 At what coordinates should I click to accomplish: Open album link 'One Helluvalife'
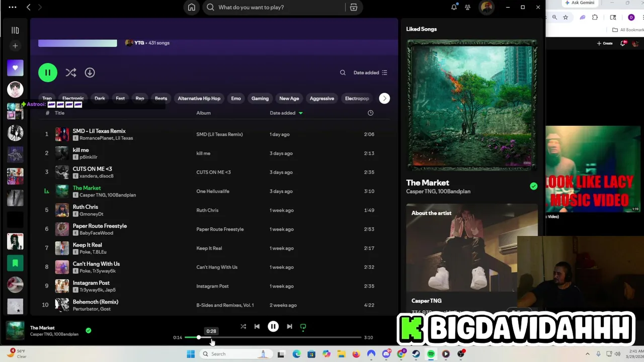point(213,191)
